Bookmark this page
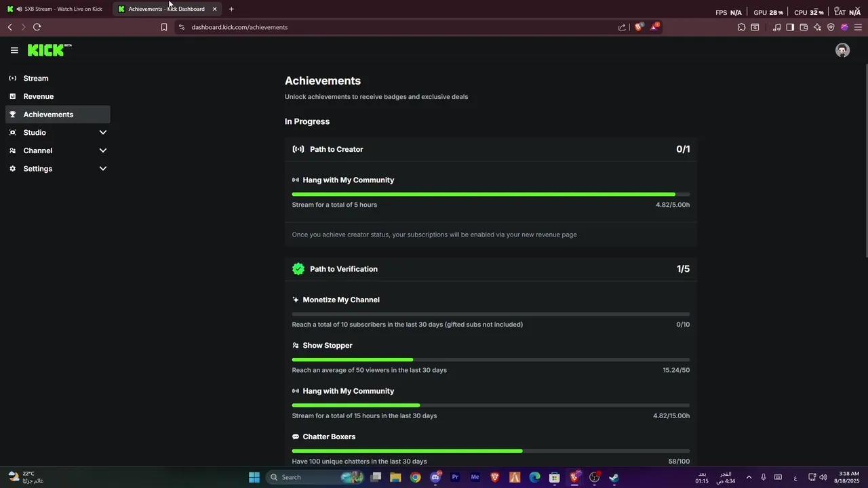Viewport: 868px width, 488px height. (x=164, y=27)
